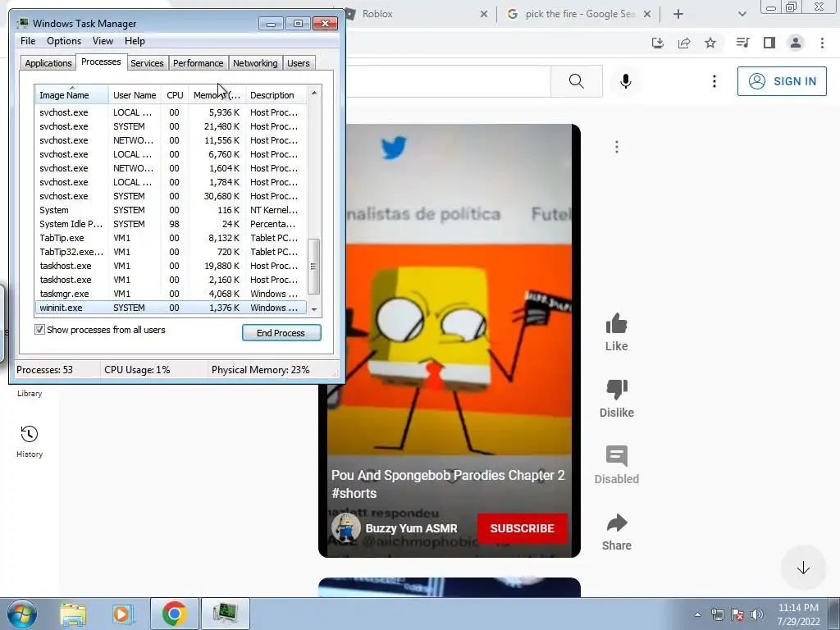840x630 pixels.
Task: Select the TabTip.exe process row
Action: (171, 238)
